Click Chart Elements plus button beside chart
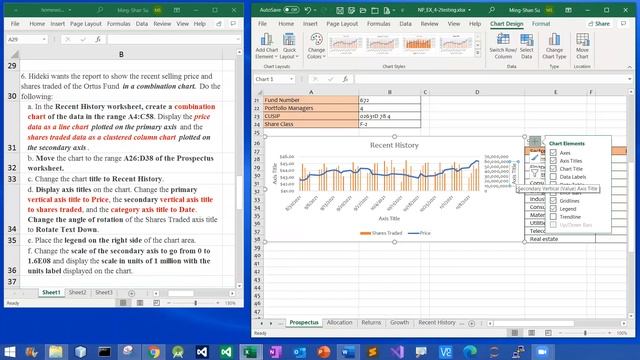 [x=535, y=142]
